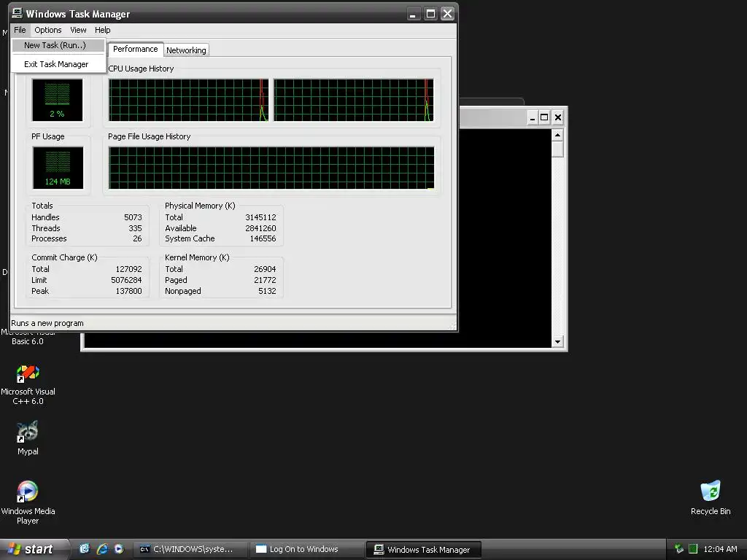
Task: Click Kernel Memory Total 26904
Action: pyautogui.click(x=265, y=269)
